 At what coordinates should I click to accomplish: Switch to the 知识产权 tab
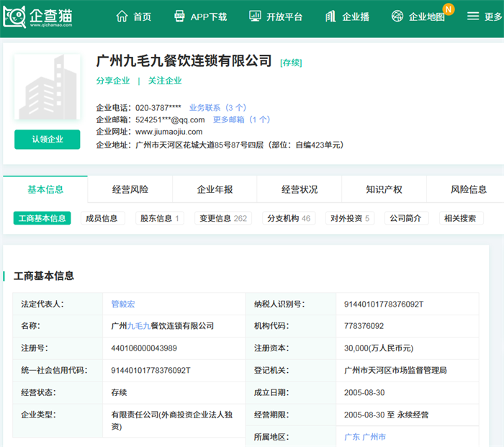[x=384, y=189]
